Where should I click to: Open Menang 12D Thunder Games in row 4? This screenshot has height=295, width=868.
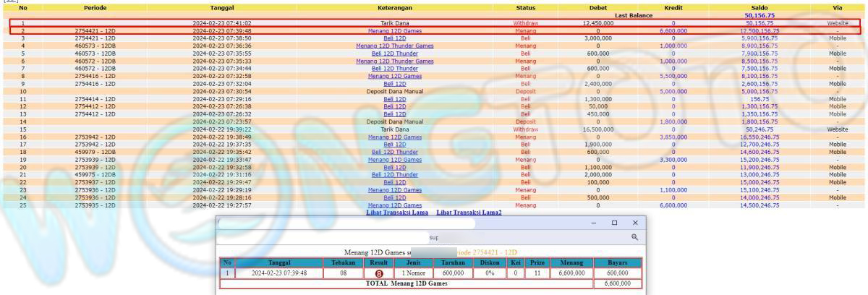coord(394,46)
